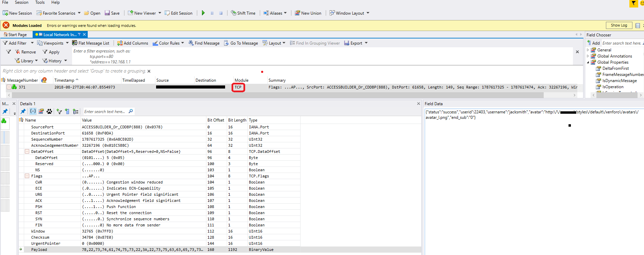The width and height of the screenshot is (644, 255).
Task: Click the message grid horizontal scrollbar
Action: (272, 95)
